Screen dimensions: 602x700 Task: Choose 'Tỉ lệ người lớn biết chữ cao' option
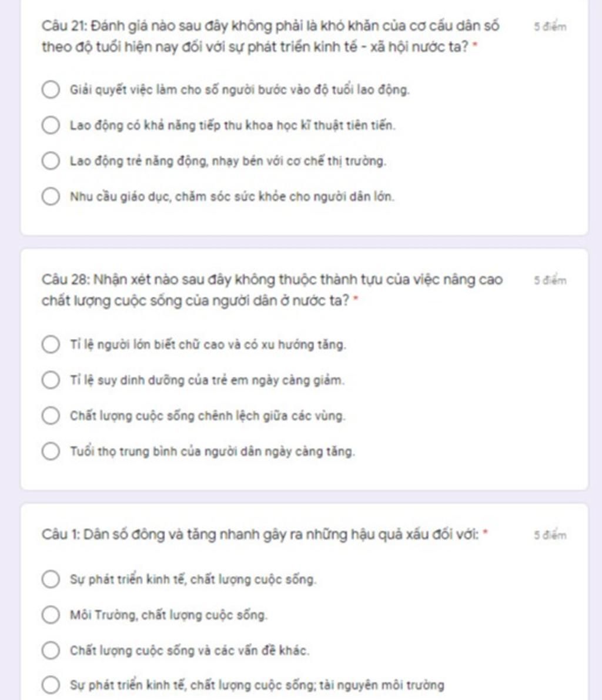(51, 344)
